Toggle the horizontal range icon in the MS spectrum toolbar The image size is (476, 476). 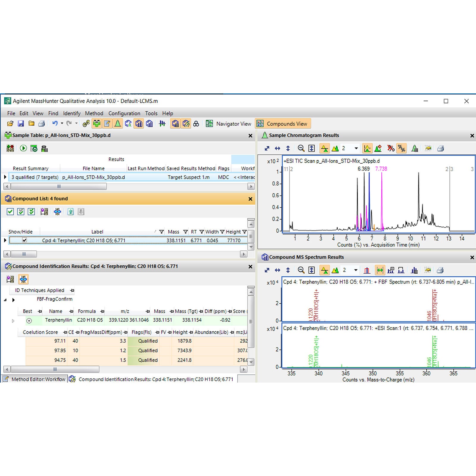380,270
